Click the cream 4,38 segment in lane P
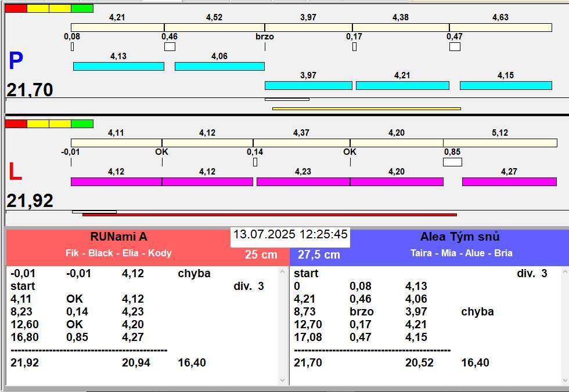Viewport: 569px width, 392px height. tap(401, 27)
